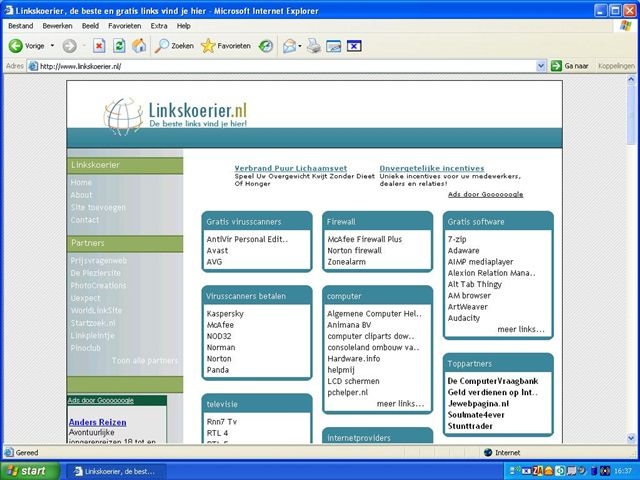Click the forward navigation arrow icon

click(69, 46)
